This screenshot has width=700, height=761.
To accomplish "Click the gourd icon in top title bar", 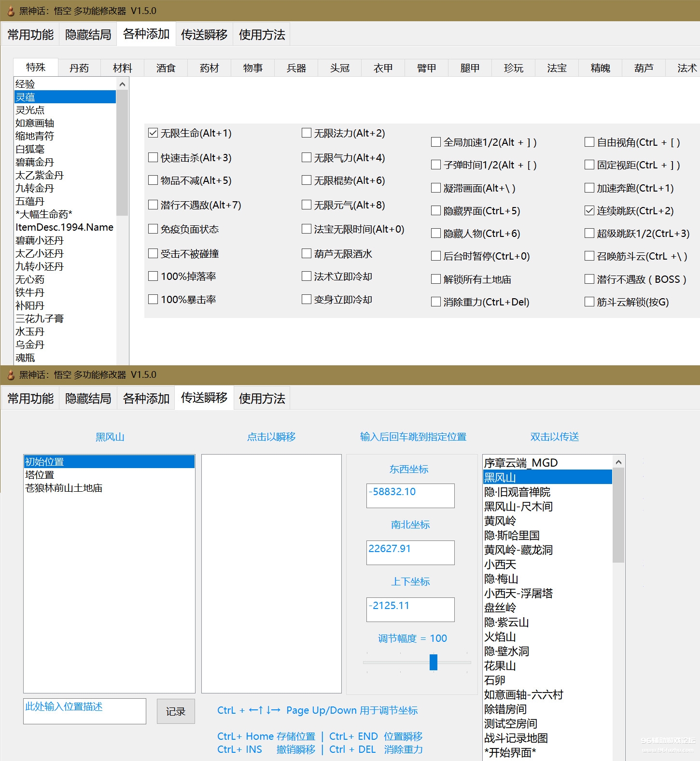I will [11, 11].
